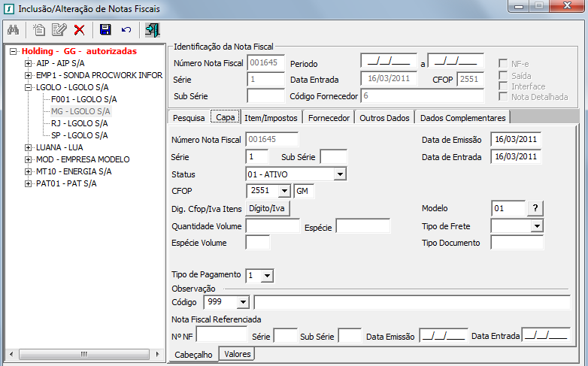Click the red X delete icon
The image size is (588, 366).
(79, 30)
